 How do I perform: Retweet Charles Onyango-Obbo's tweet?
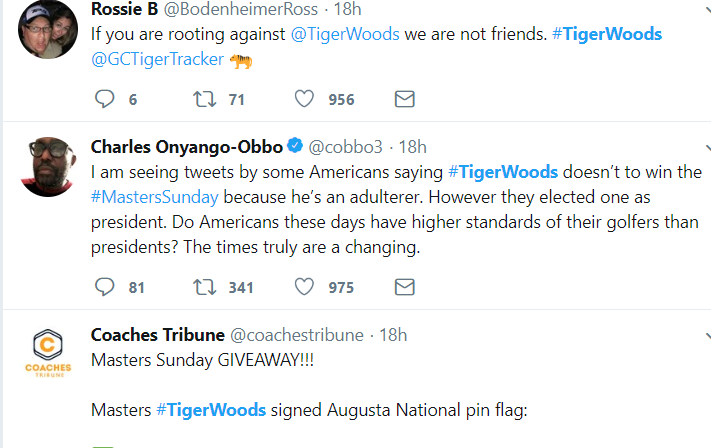(204, 287)
